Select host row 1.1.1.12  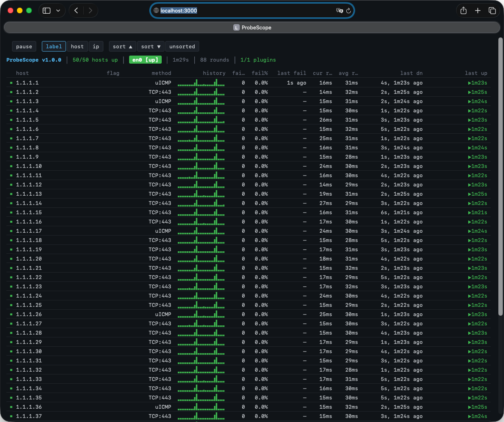click(x=249, y=184)
